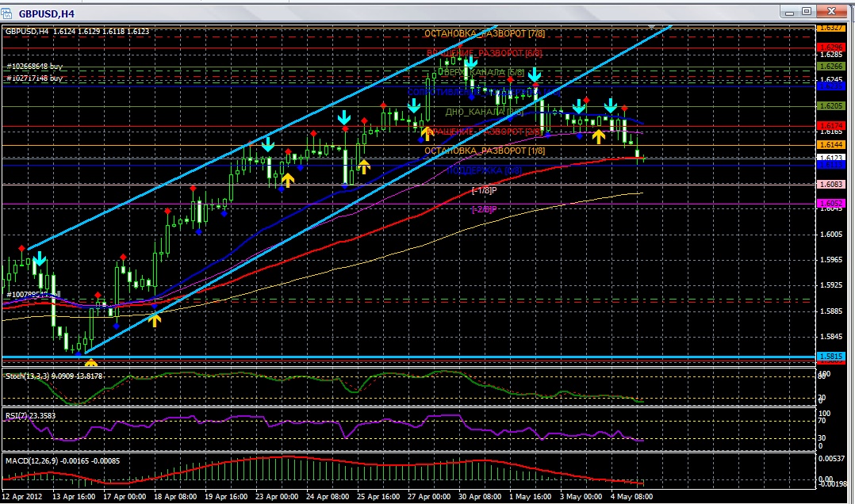Screen dimensions: 855x504
Task: Click the orange 1.6327 price tag
Action: [x=830, y=28]
